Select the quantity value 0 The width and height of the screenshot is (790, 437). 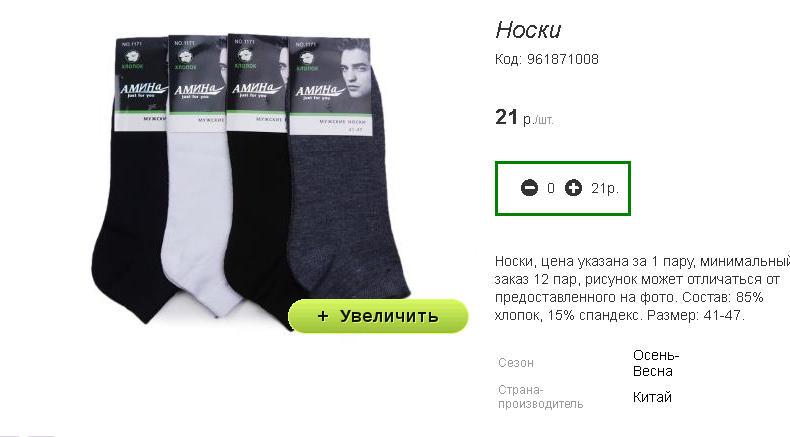pyautogui.click(x=551, y=188)
